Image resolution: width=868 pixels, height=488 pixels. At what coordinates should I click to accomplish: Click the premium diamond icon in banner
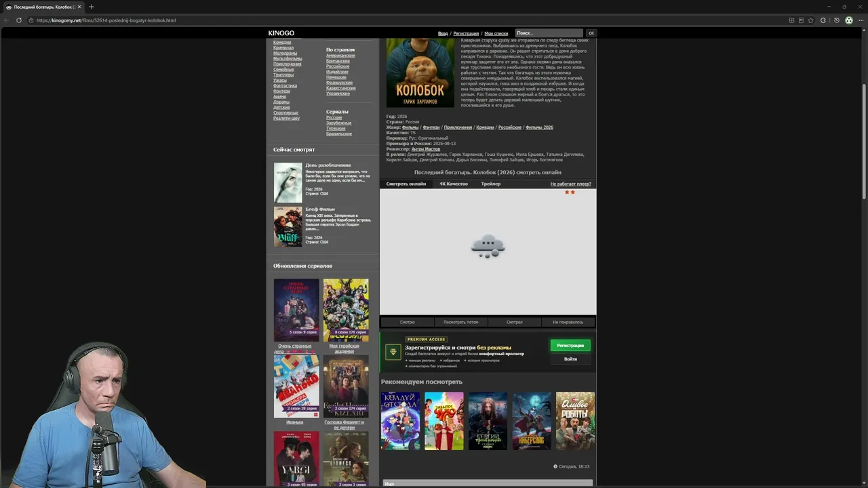point(393,352)
